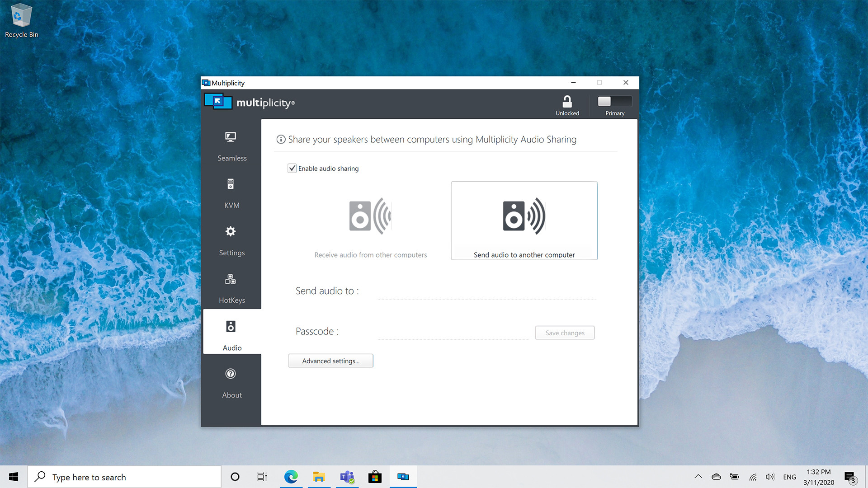The height and width of the screenshot is (488, 868).
Task: Select Receive audio from other computers
Action: [x=370, y=221]
